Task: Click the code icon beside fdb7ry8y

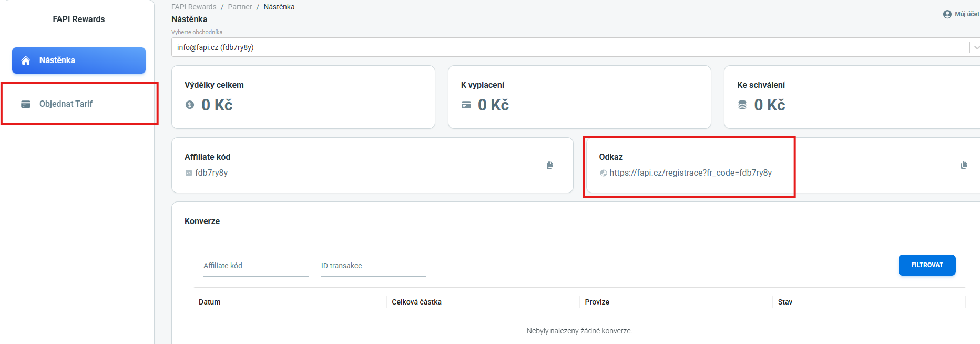Action: pos(189,173)
